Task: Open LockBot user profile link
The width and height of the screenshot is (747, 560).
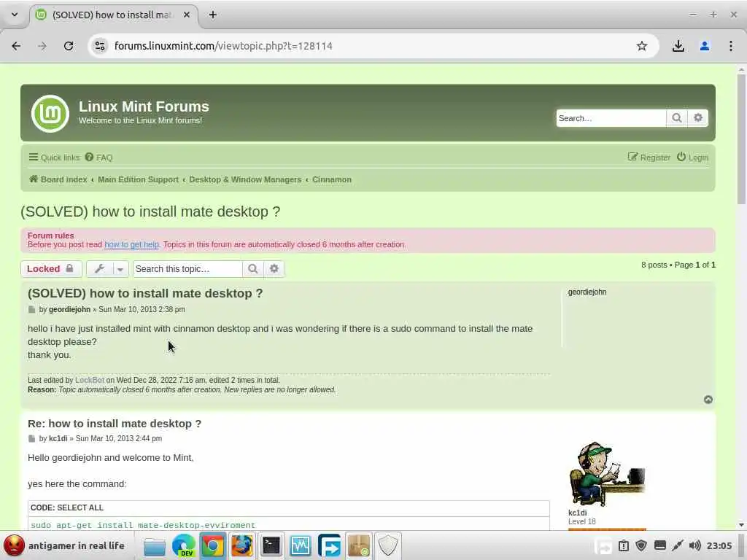Action: (90, 380)
